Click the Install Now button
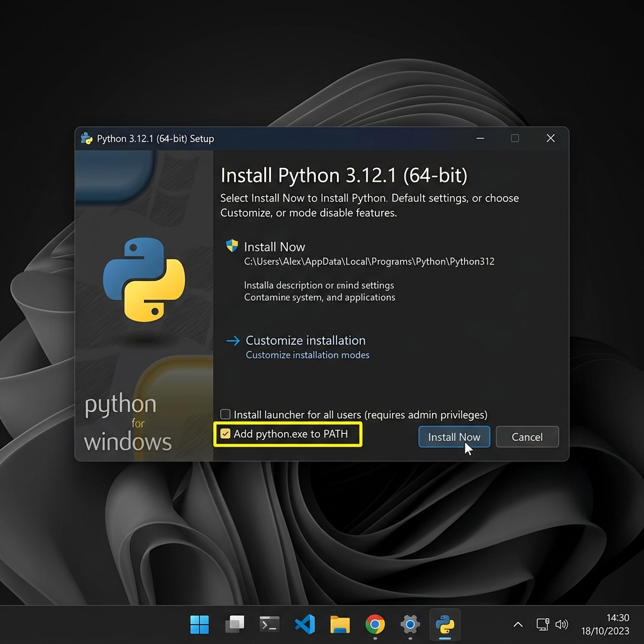This screenshot has height=644, width=644. 454,436
